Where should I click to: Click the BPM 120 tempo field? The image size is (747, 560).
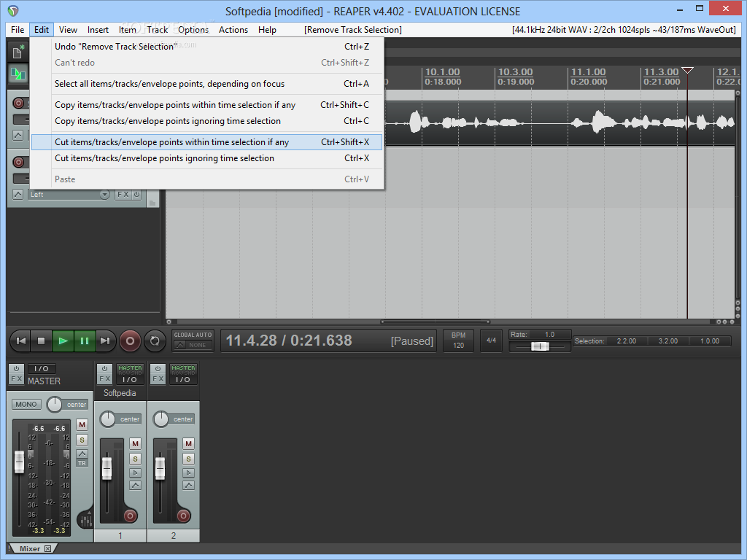[x=458, y=341]
